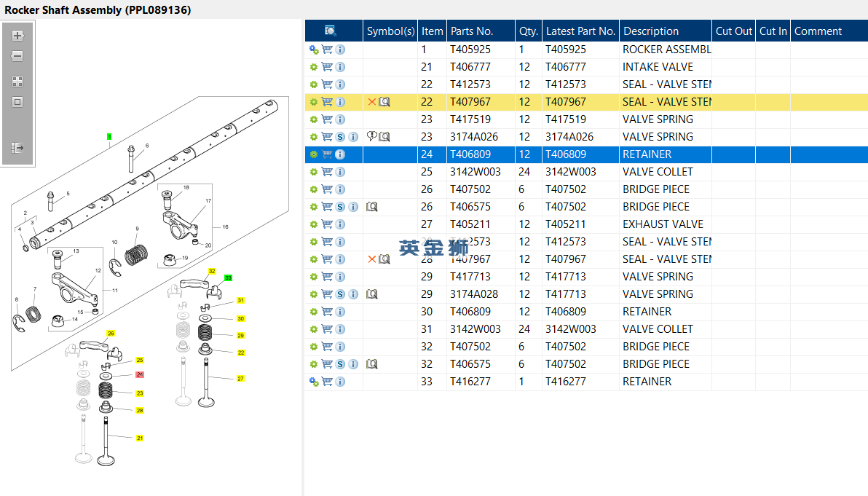Select yellow callout 21 on the diagram
Screen dimensions: 868x496
pyautogui.click(x=140, y=438)
